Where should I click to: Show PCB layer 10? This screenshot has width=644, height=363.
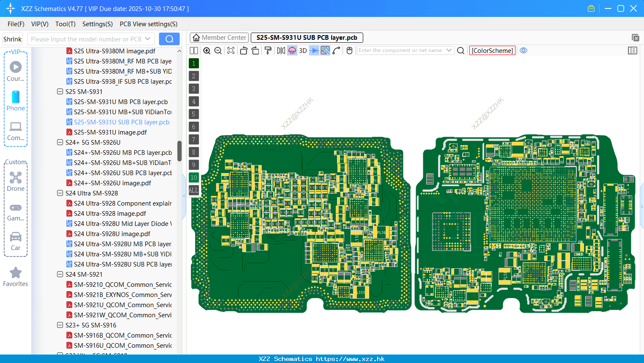click(x=194, y=177)
